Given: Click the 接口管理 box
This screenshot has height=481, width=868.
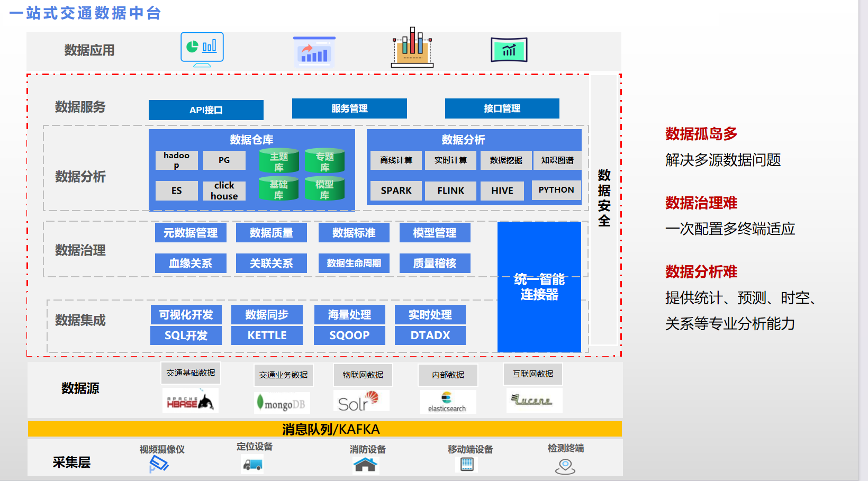Looking at the screenshot, I should (x=502, y=108).
